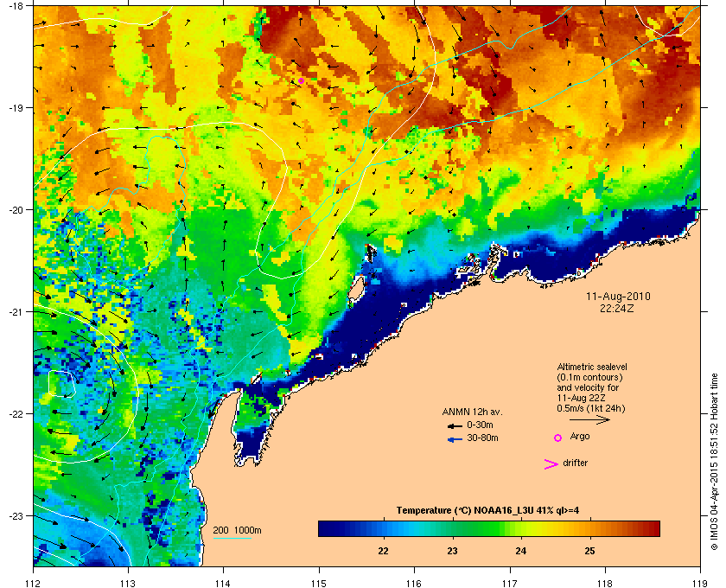Click the date label 11-Aug-2010

coord(618,297)
